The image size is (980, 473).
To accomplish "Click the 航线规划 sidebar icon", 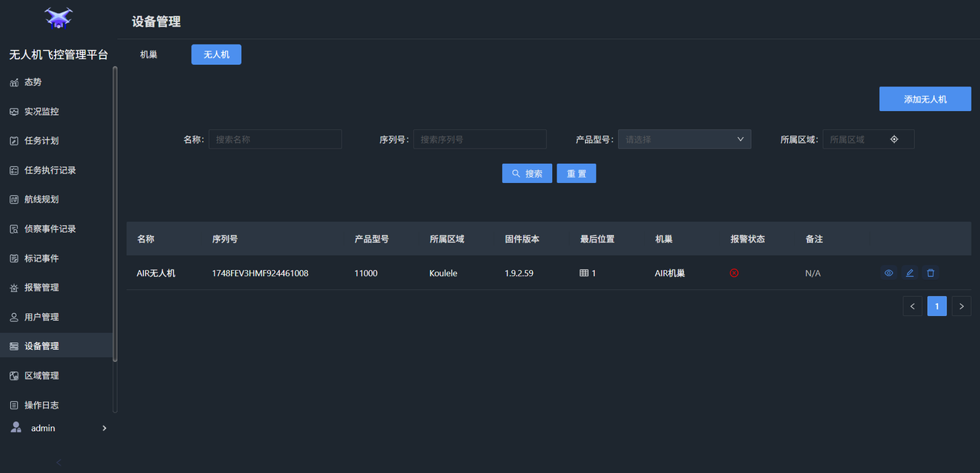I will [x=14, y=200].
